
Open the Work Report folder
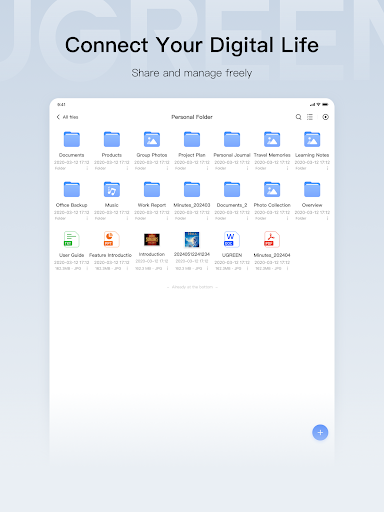(152, 189)
